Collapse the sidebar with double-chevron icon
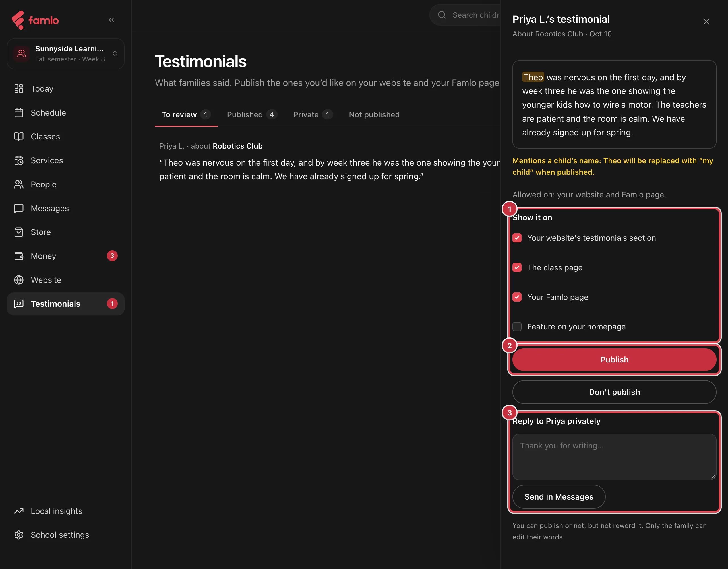The width and height of the screenshot is (728, 569). point(111,20)
